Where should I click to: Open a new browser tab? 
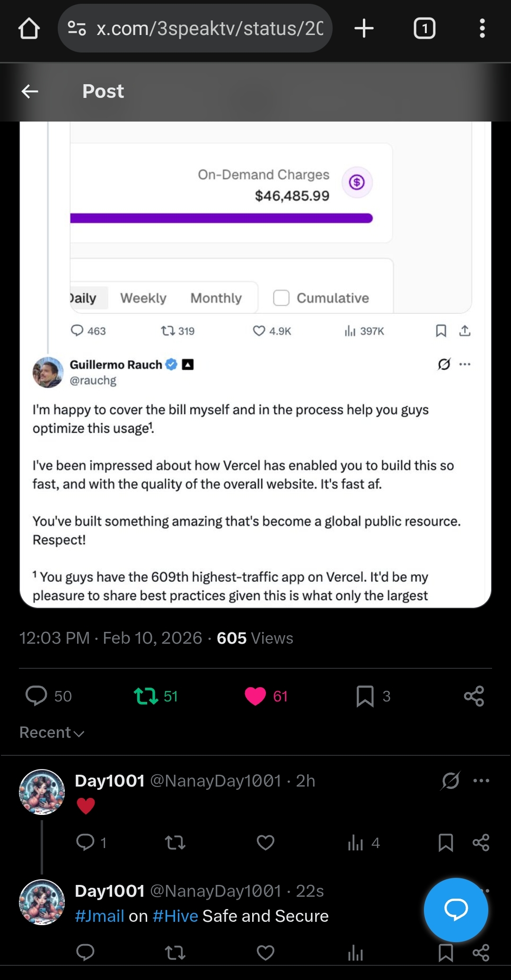[x=364, y=28]
